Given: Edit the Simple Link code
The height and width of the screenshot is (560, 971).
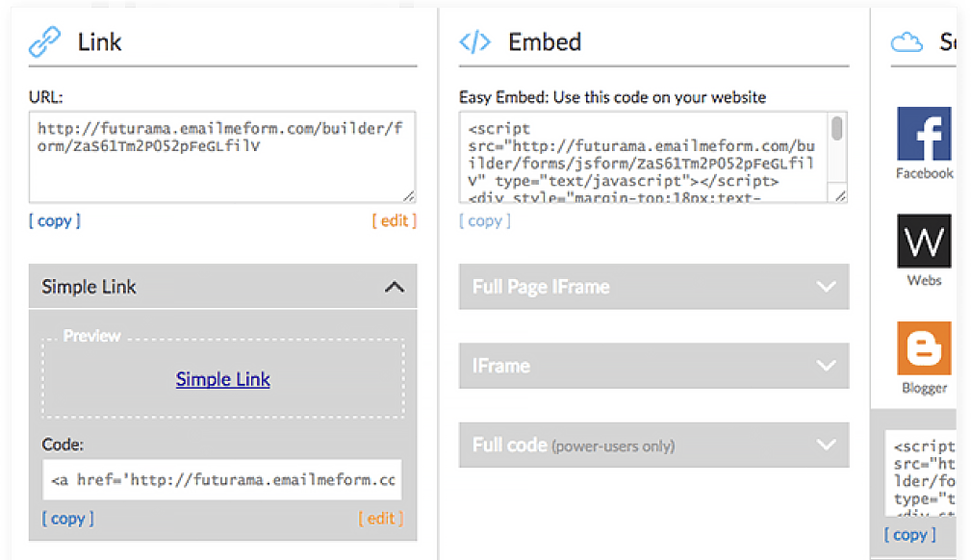Looking at the screenshot, I should pyautogui.click(x=381, y=518).
